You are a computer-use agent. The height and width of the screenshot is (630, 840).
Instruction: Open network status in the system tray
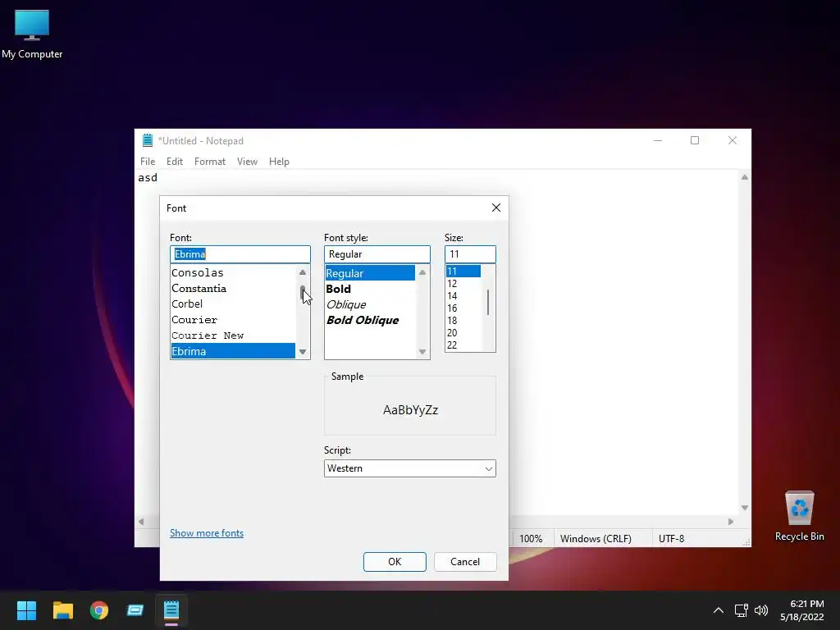[x=741, y=610]
